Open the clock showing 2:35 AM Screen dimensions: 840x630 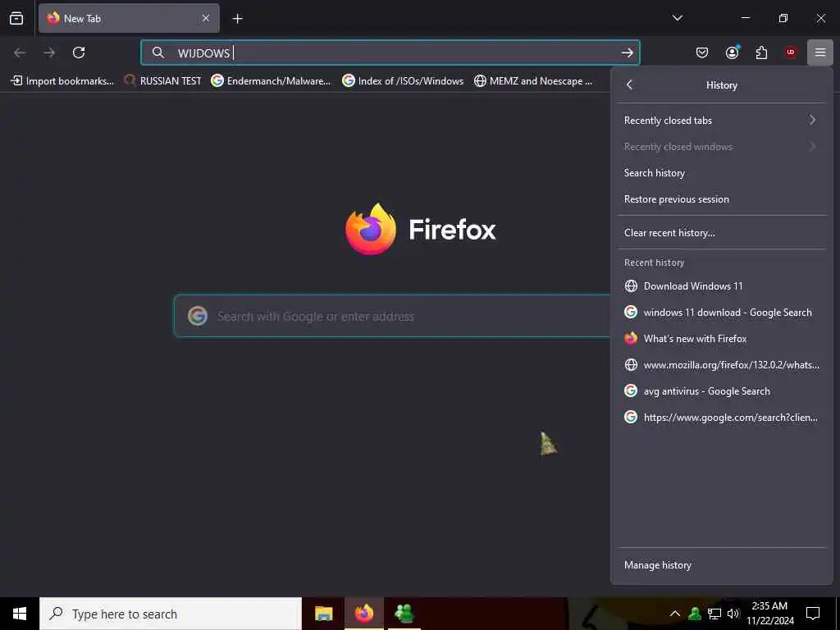(x=769, y=614)
